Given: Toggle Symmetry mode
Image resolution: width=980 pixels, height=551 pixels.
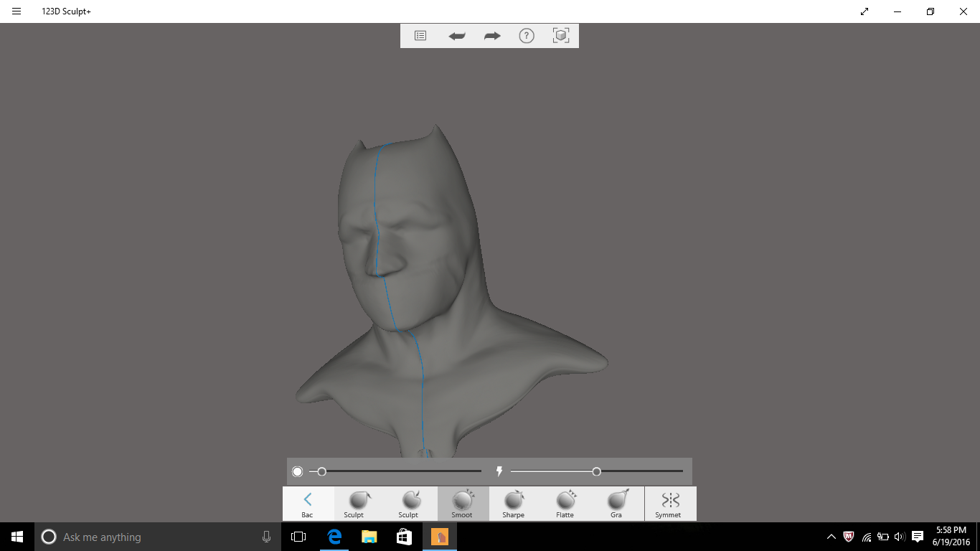Looking at the screenshot, I should click(670, 504).
